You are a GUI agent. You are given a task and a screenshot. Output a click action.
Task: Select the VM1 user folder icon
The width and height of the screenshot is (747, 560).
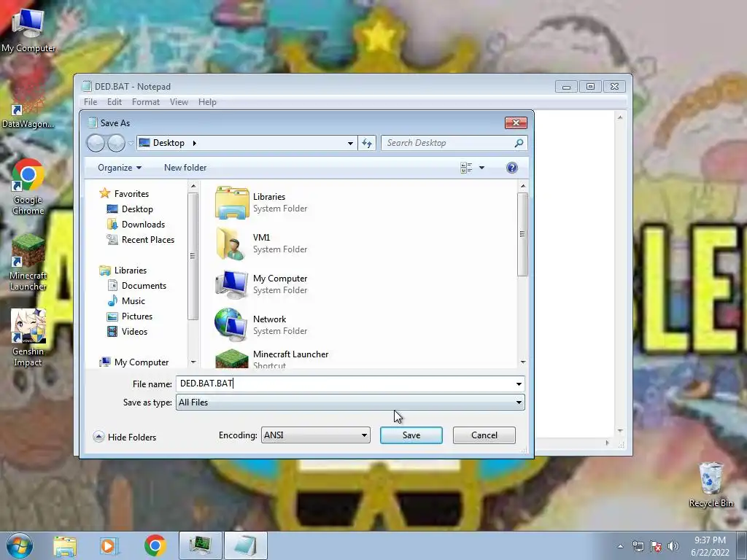click(x=231, y=244)
